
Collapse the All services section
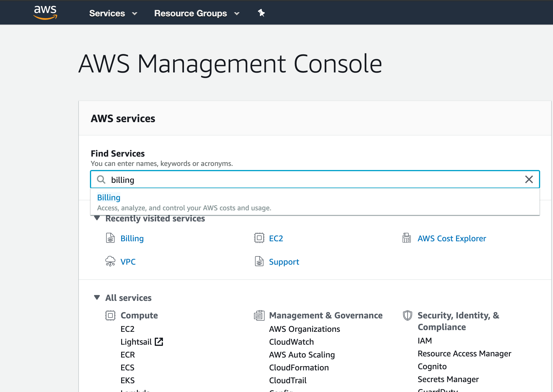[97, 297]
